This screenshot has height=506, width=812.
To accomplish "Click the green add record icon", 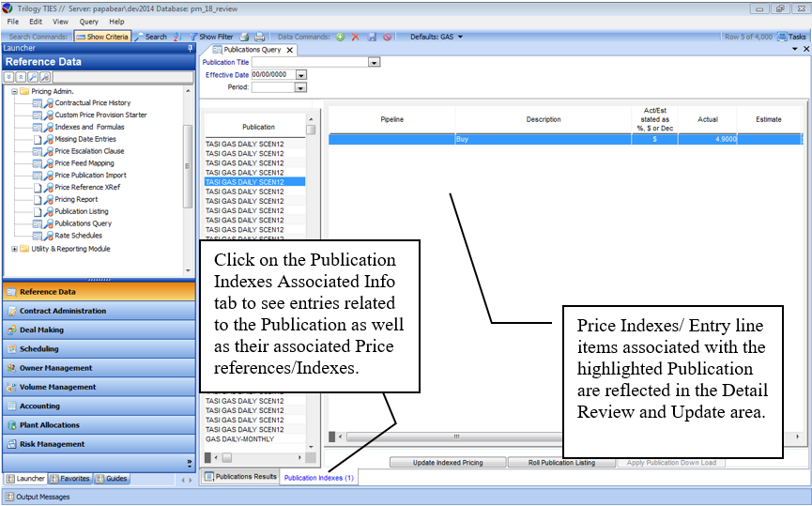I will (x=340, y=37).
